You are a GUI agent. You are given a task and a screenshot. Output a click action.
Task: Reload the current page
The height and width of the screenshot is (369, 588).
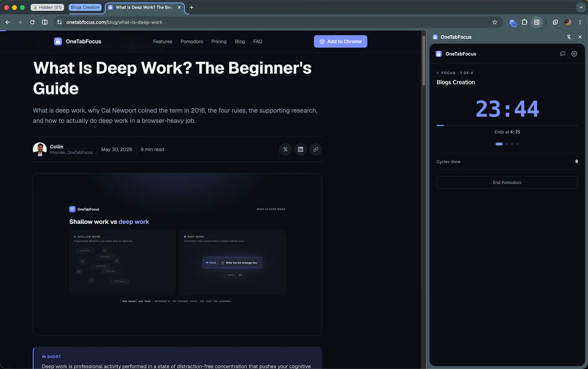click(32, 22)
